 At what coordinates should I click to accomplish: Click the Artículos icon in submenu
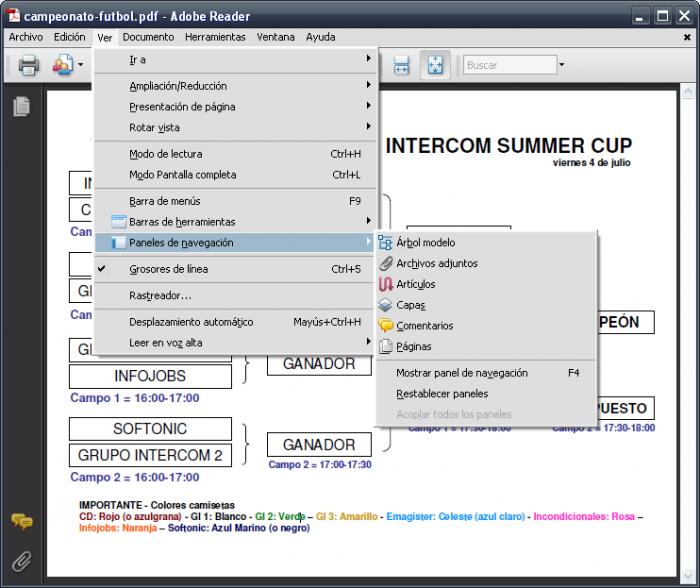pyautogui.click(x=385, y=284)
